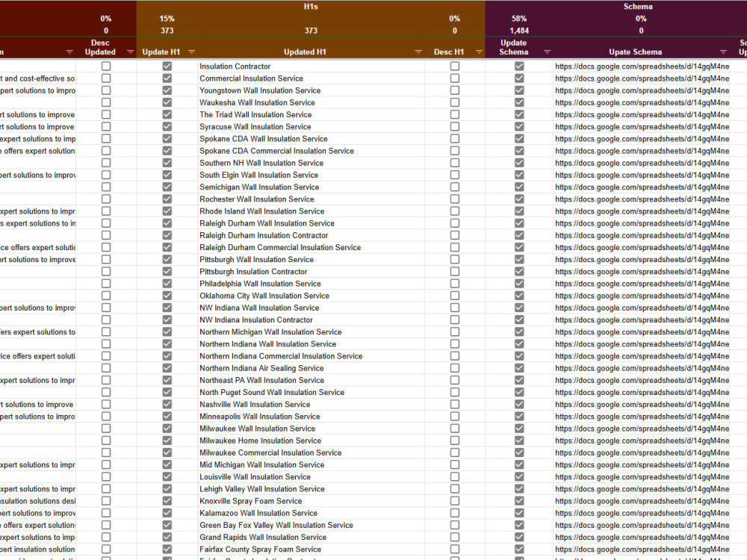Select cell 'North Puget Sound Wall Insulation Service'
Viewport: 747px width, 560px height.
(311, 393)
